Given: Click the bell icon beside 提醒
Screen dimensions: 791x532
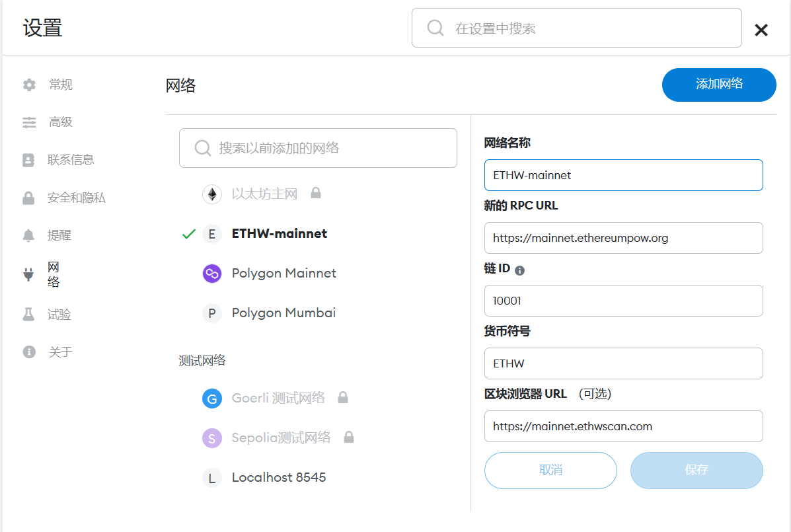Looking at the screenshot, I should [x=29, y=235].
